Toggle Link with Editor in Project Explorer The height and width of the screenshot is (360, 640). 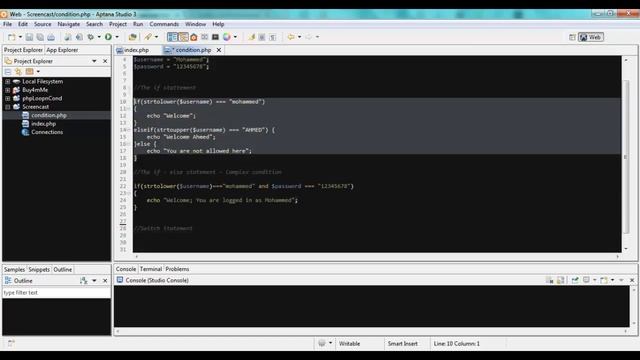18,71
